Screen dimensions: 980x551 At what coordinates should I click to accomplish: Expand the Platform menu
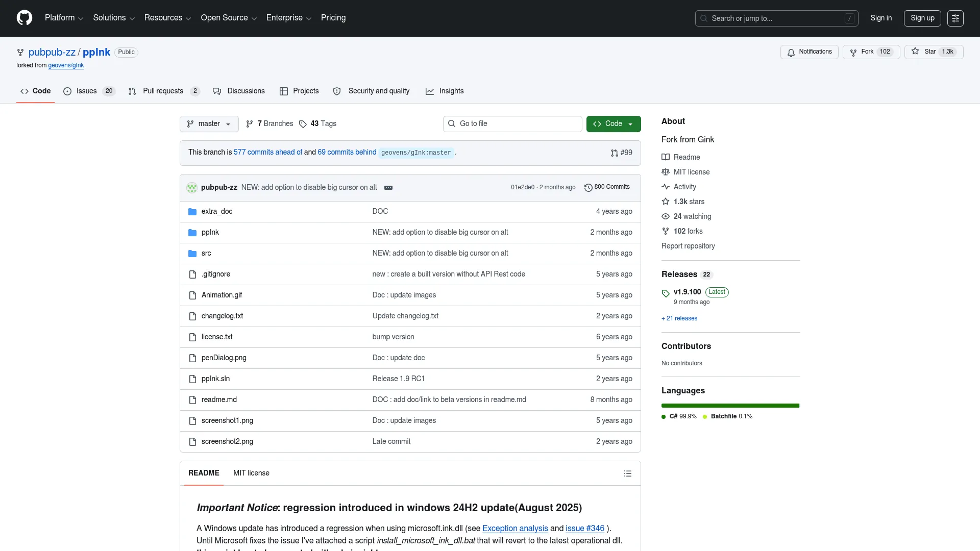pos(64,18)
